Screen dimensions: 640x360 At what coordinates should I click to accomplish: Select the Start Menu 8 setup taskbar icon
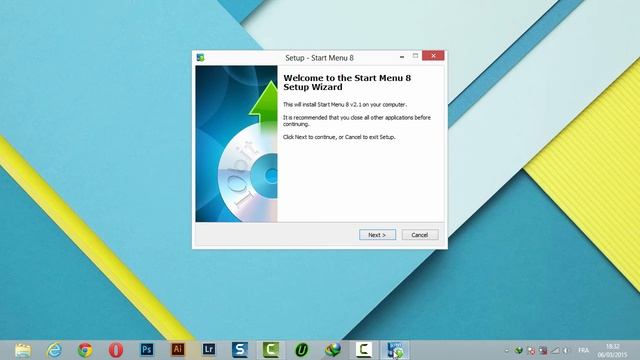(395, 350)
